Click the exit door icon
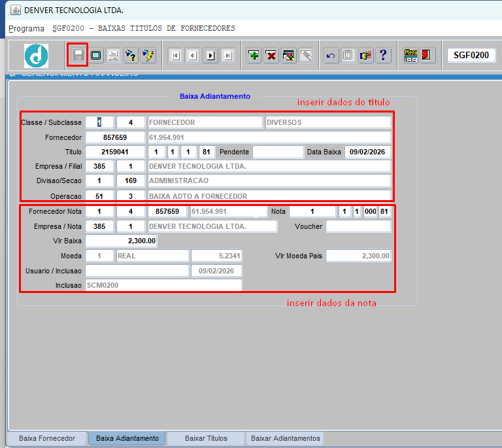 [427, 56]
